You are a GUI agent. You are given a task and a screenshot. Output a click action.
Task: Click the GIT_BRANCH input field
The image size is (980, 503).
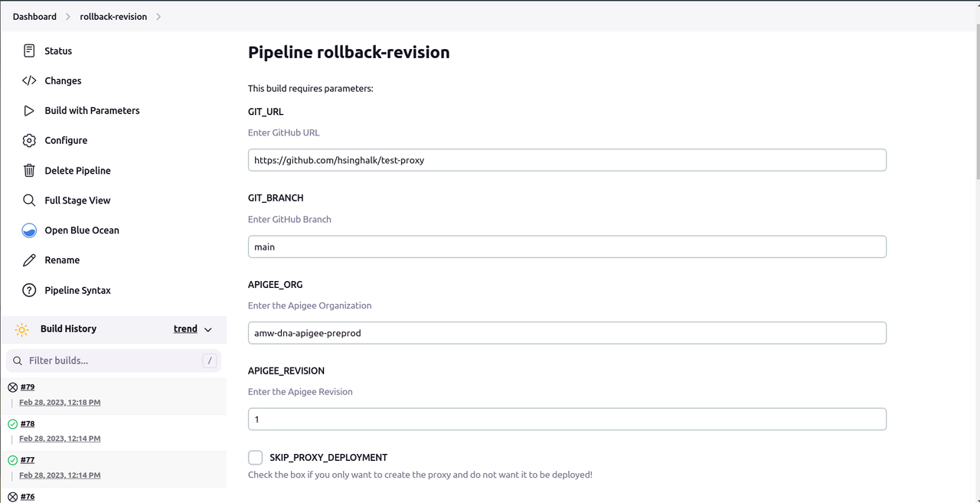tap(567, 247)
